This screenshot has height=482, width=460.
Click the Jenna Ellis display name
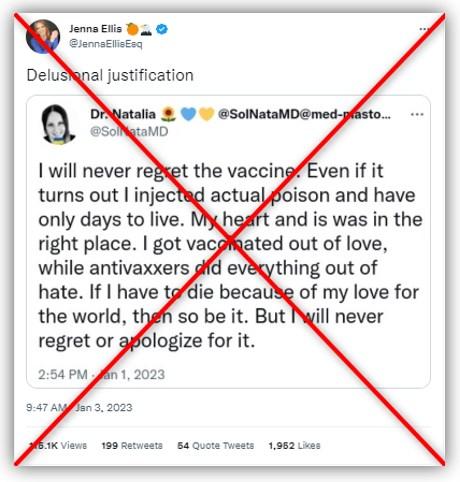coord(95,29)
